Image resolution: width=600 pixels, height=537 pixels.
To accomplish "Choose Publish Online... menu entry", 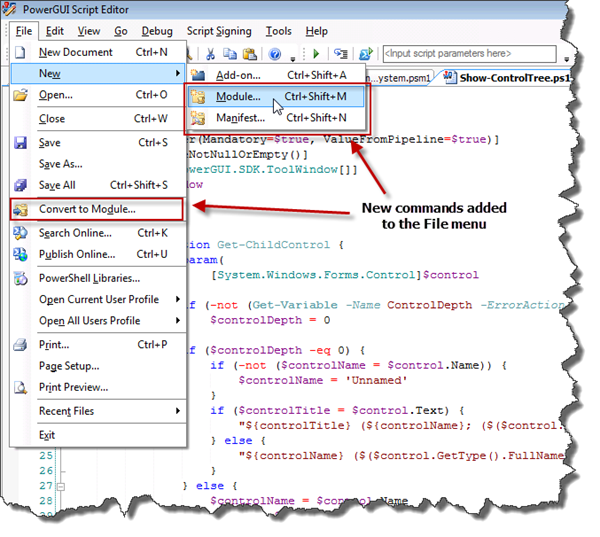I will click(98, 254).
